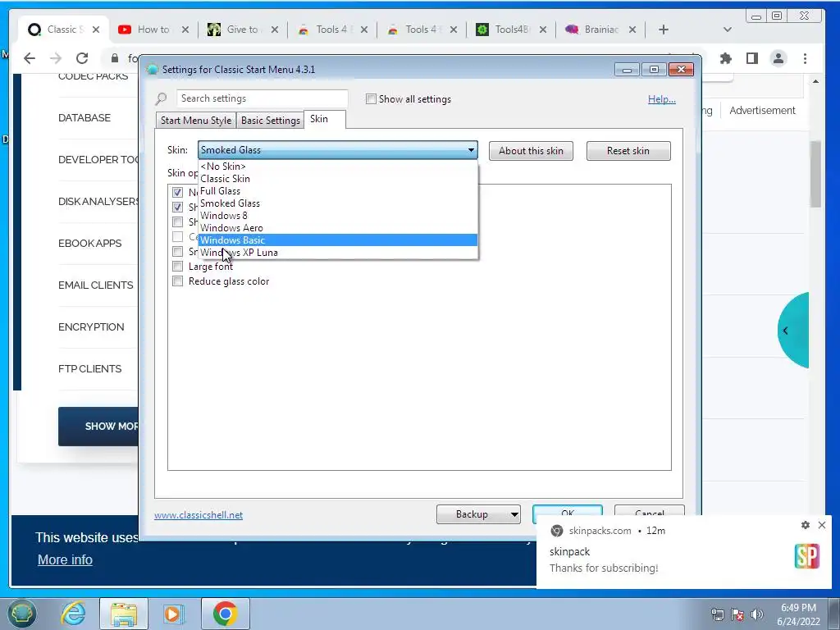
Task: Open the Skin combo box dropdown arrow
Action: [471, 150]
